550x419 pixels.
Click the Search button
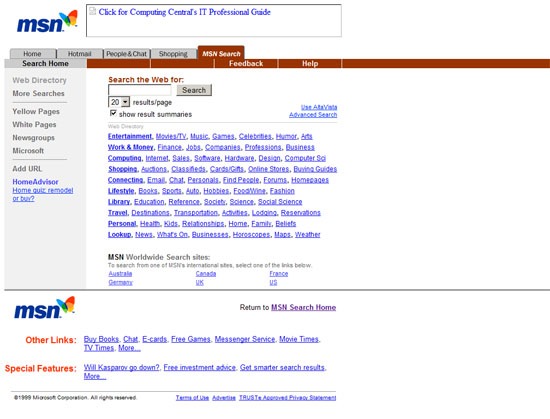click(194, 90)
